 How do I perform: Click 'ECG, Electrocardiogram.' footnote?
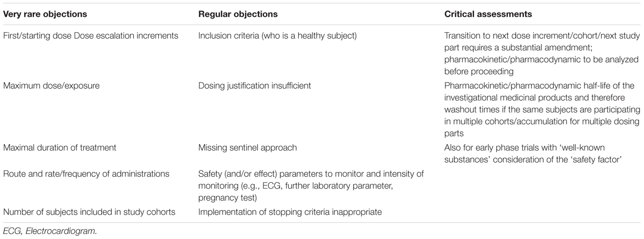click(47, 230)
